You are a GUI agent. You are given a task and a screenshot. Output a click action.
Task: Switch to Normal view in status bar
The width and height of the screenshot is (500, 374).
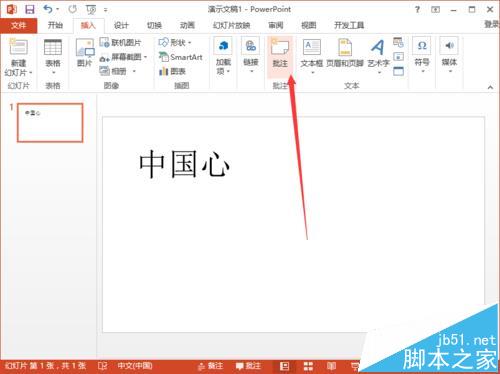(x=284, y=366)
